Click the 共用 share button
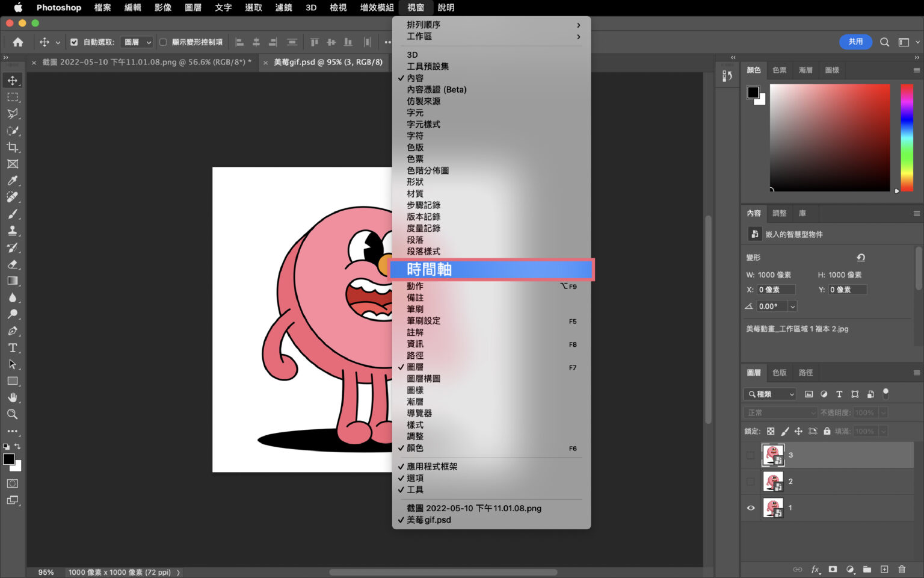The height and width of the screenshot is (578, 924). click(855, 42)
